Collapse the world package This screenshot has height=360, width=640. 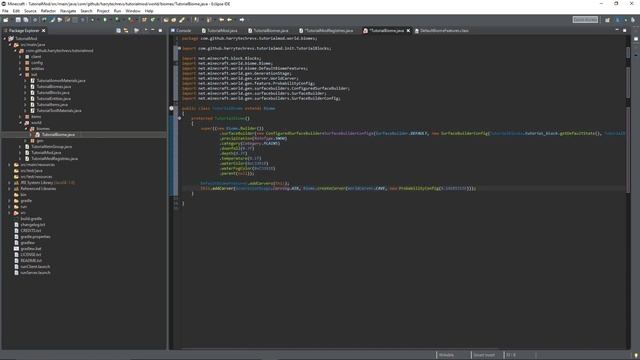(x=20, y=122)
